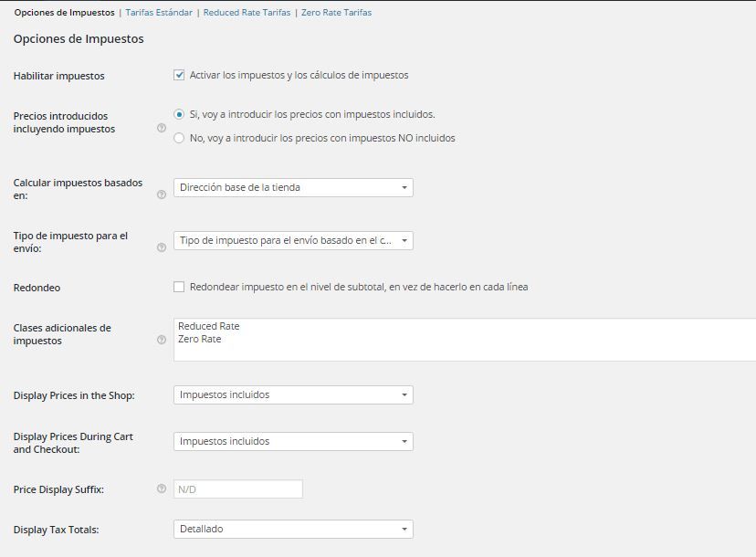This screenshot has width=756, height=557.
Task: Open the Reduced Rate Tarifas tab
Action: tap(247, 13)
